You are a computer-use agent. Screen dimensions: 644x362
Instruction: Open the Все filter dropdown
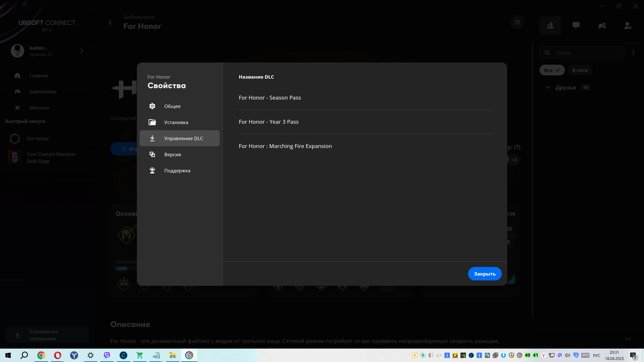click(552, 70)
